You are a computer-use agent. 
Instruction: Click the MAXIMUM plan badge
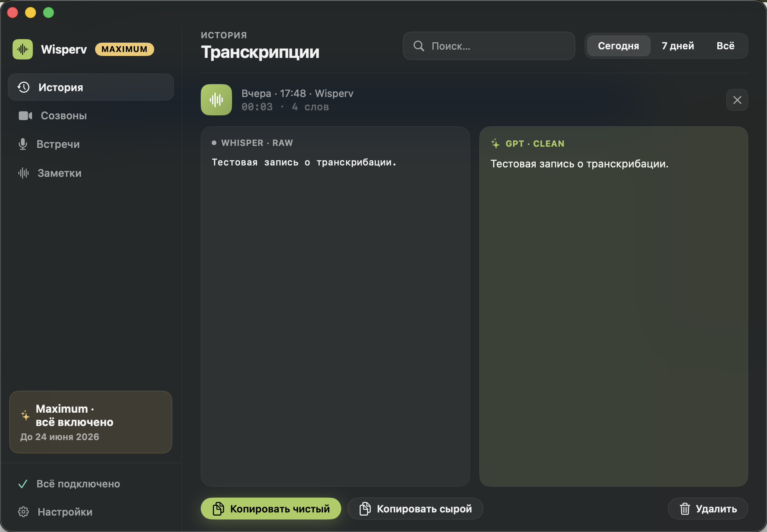pos(124,49)
